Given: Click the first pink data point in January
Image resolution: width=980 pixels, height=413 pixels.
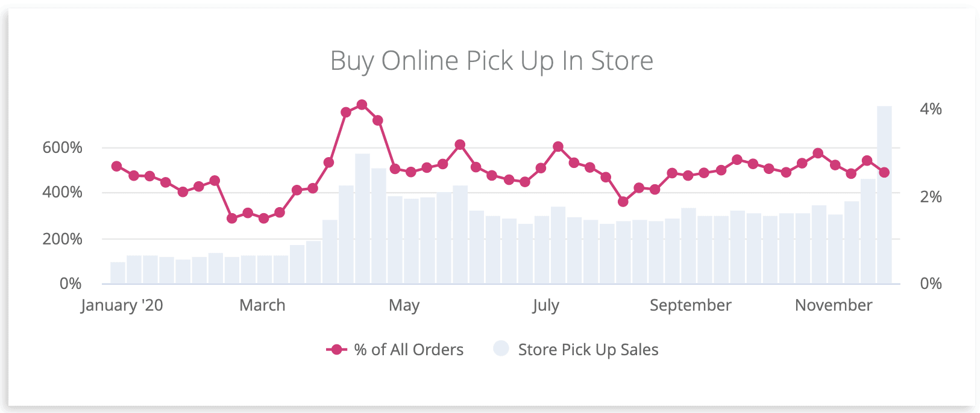Looking at the screenshot, I should (117, 166).
